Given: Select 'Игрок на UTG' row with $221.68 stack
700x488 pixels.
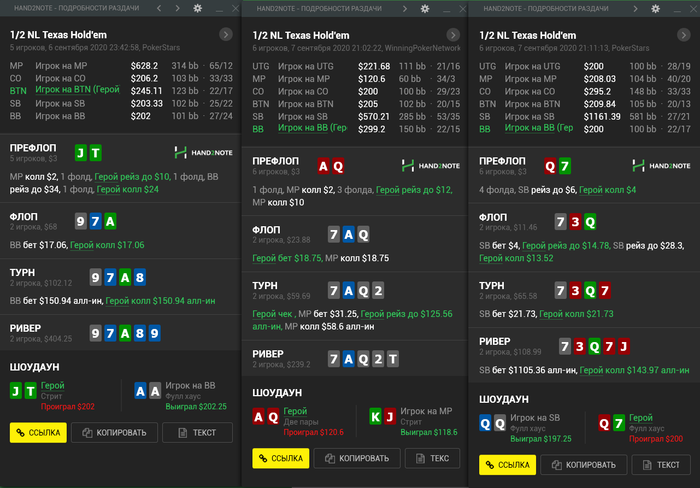Looking at the screenshot, I should [x=356, y=66].
